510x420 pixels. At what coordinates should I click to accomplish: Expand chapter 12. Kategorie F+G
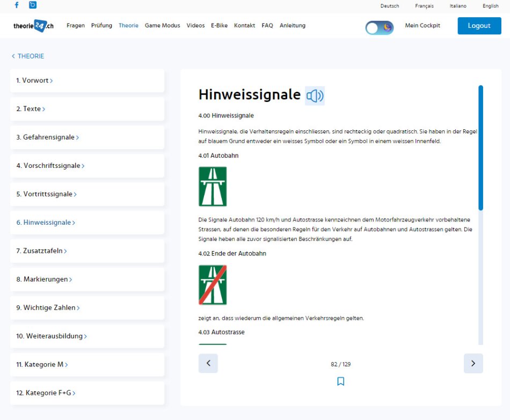coord(87,393)
